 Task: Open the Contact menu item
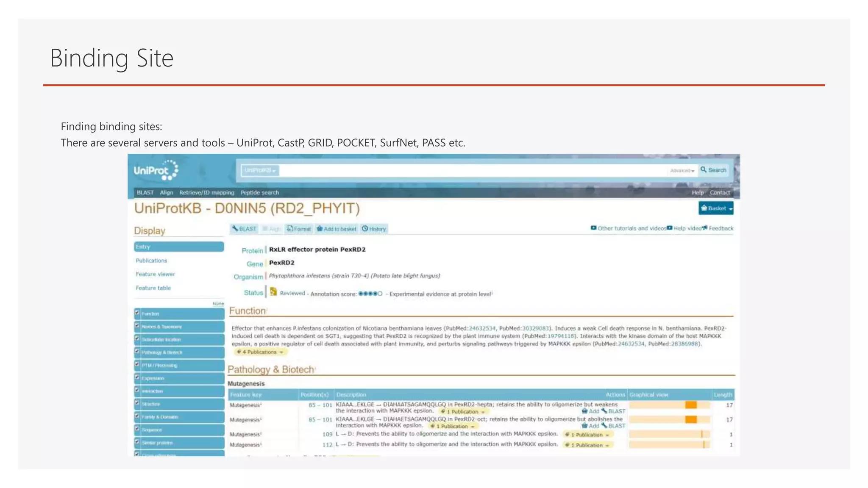(x=720, y=192)
